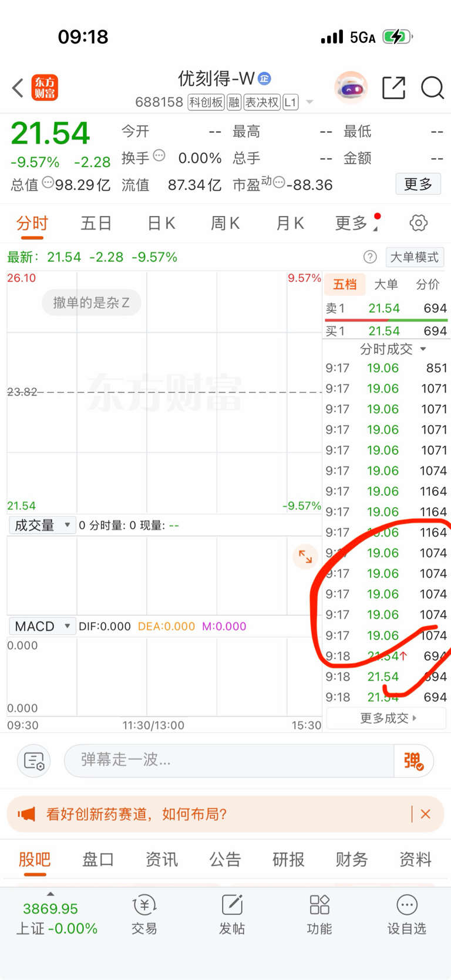Select the 股吧 tab

(35, 860)
